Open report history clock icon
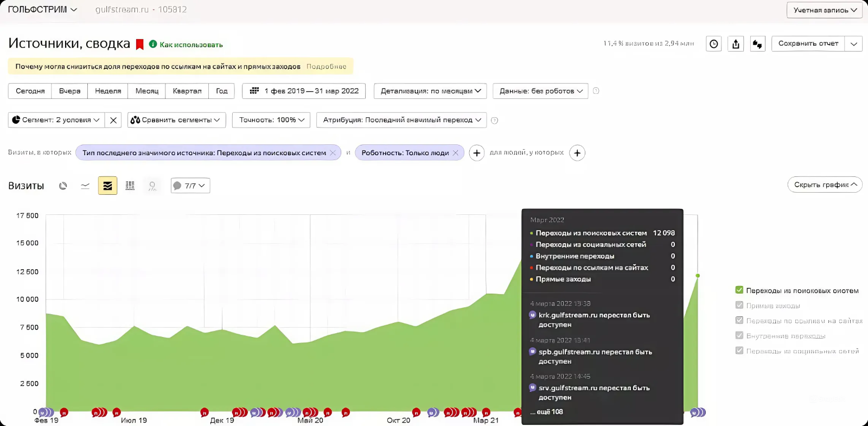The image size is (868, 426). [x=714, y=44]
